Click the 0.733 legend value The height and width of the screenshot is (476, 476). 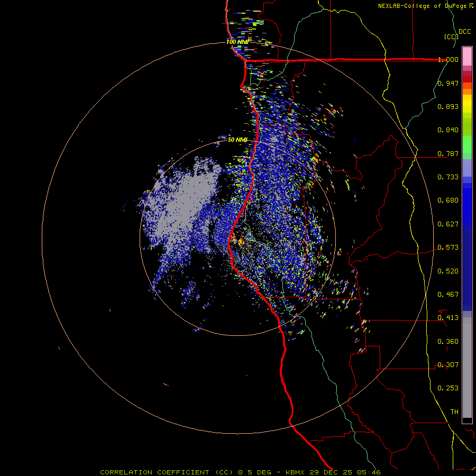tap(448, 177)
